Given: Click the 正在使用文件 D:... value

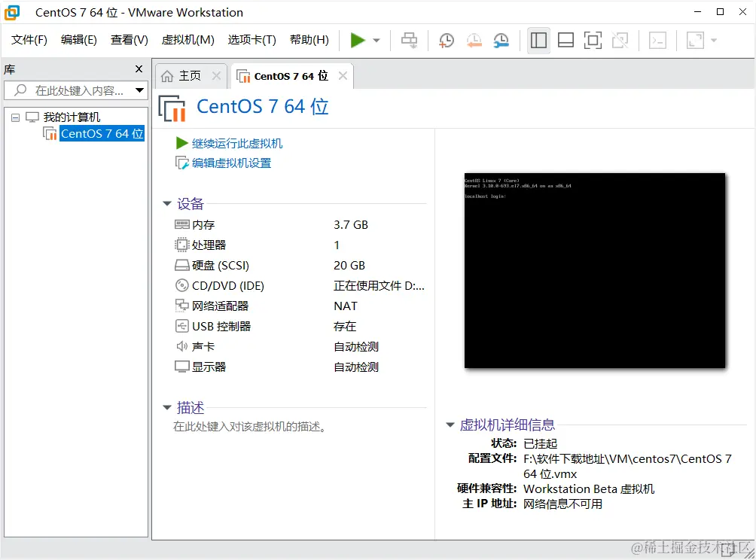Looking at the screenshot, I should tap(379, 286).
